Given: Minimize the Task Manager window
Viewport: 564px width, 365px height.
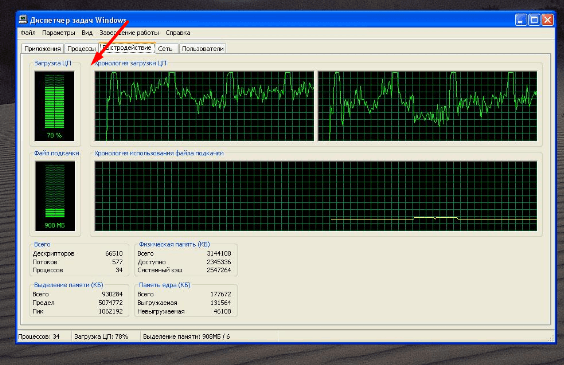Looking at the screenshot, I should pyautogui.click(x=520, y=20).
